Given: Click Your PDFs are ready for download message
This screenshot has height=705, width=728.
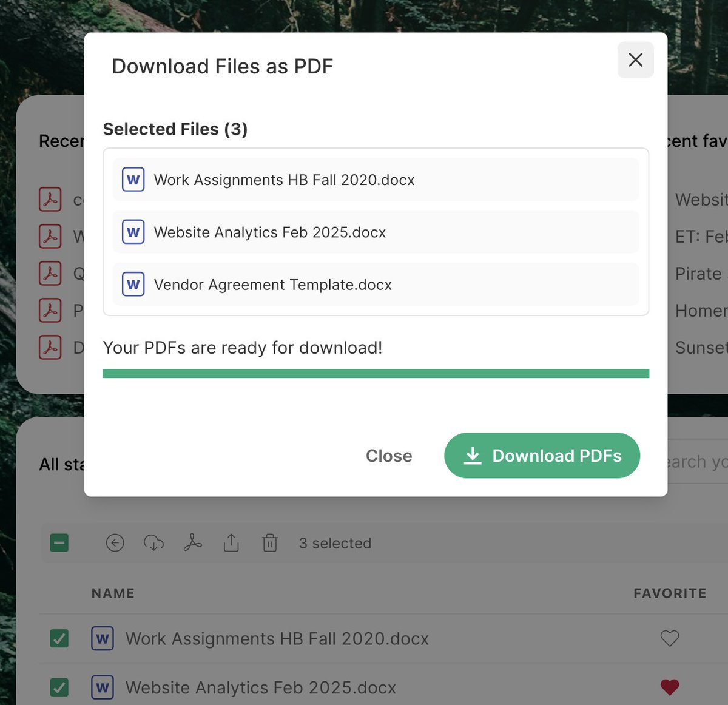Looking at the screenshot, I should click(x=243, y=348).
